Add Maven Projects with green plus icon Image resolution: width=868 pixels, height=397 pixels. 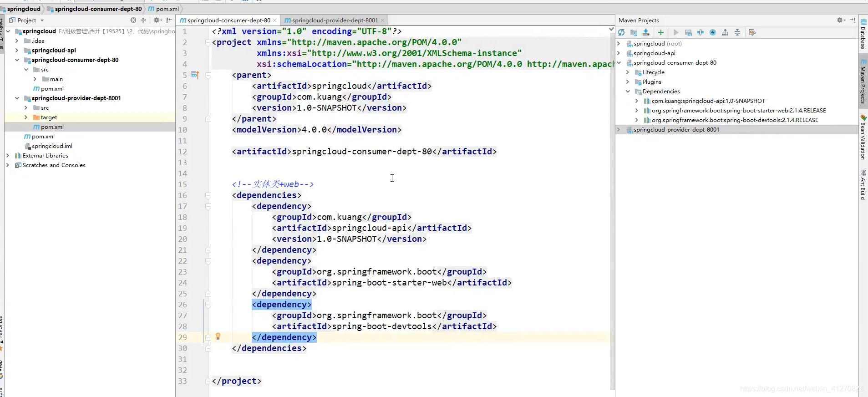pyautogui.click(x=660, y=32)
